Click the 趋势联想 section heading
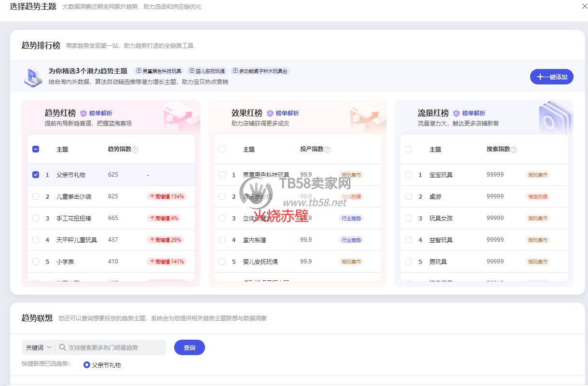Image resolution: width=588 pixels, height=386 pixels. 37,318
